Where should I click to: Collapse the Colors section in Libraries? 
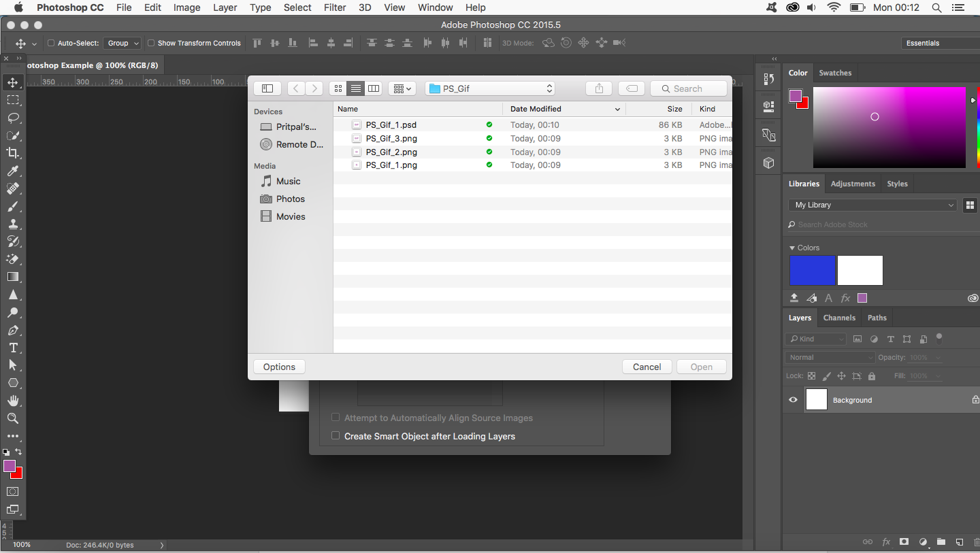pos(791,248)
